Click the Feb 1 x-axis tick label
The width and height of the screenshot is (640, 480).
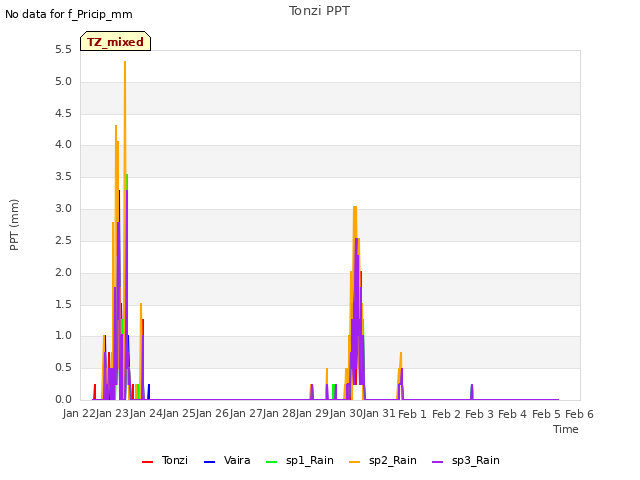[x=412, y=414]
